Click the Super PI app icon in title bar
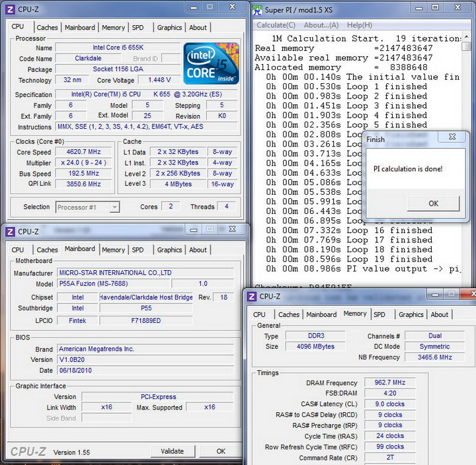 point(257,10)
